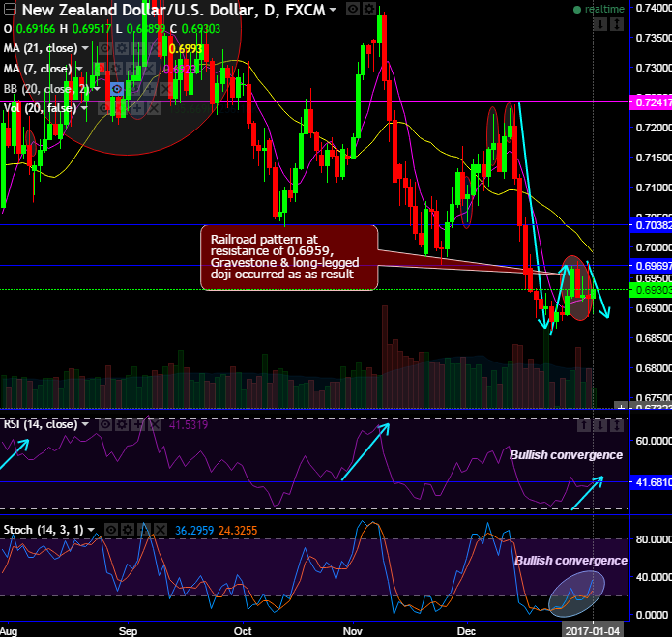Screen dimensions: 672x637
Task: Toggle main series visibility eye next to title
Action: point(352,9)
